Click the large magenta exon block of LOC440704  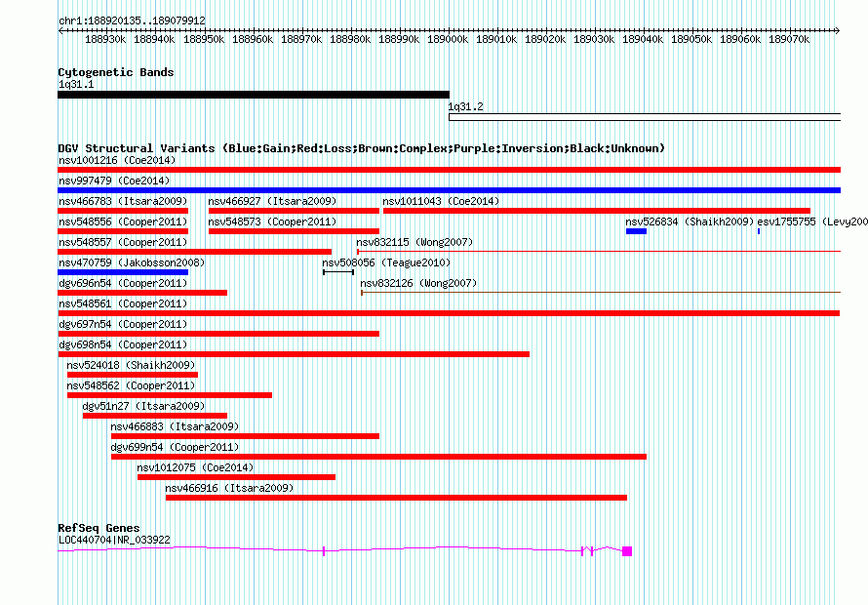pyautogui.click(x=627, y=550)
